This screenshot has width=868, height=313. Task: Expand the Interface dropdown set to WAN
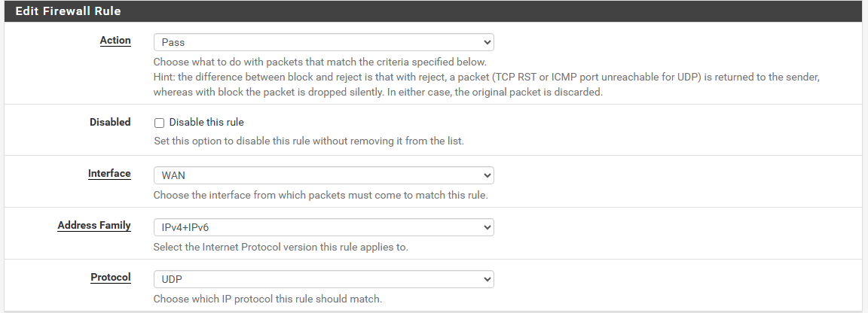pos(323,175)
